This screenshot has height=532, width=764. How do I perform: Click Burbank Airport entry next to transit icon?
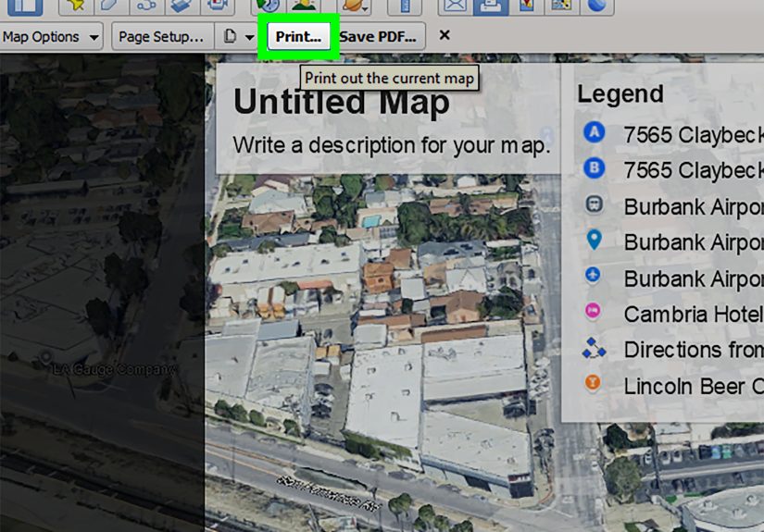tap(694, 207)
